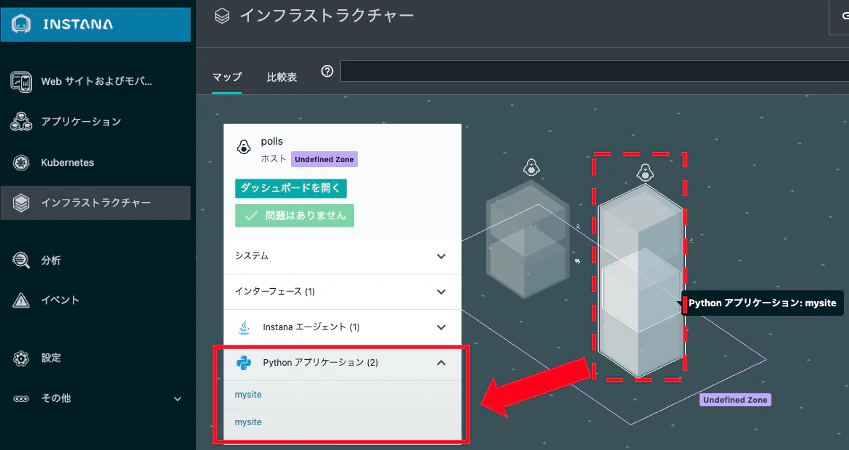This screenshot has width=849, height=450.
Task: Open the first mysite link
Action: point(248,395)
